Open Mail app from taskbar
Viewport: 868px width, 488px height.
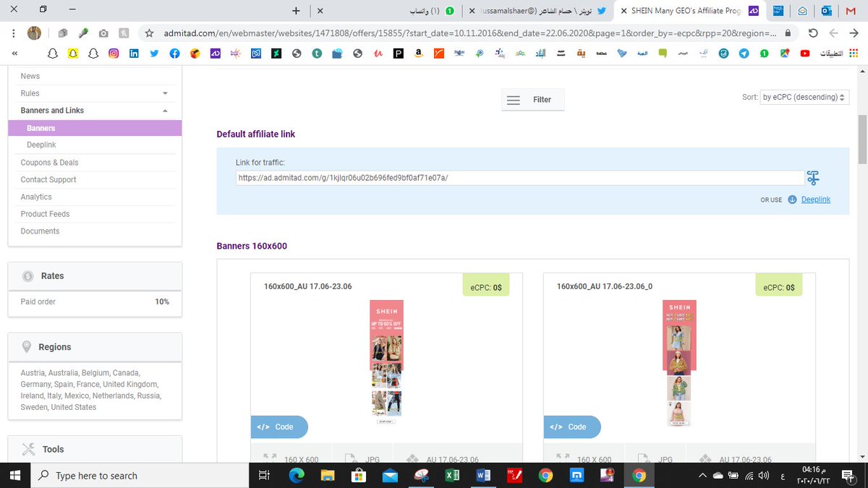click(390, 476)
